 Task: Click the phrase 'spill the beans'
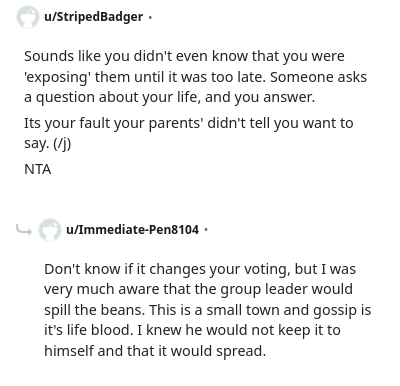coord(94,310)
